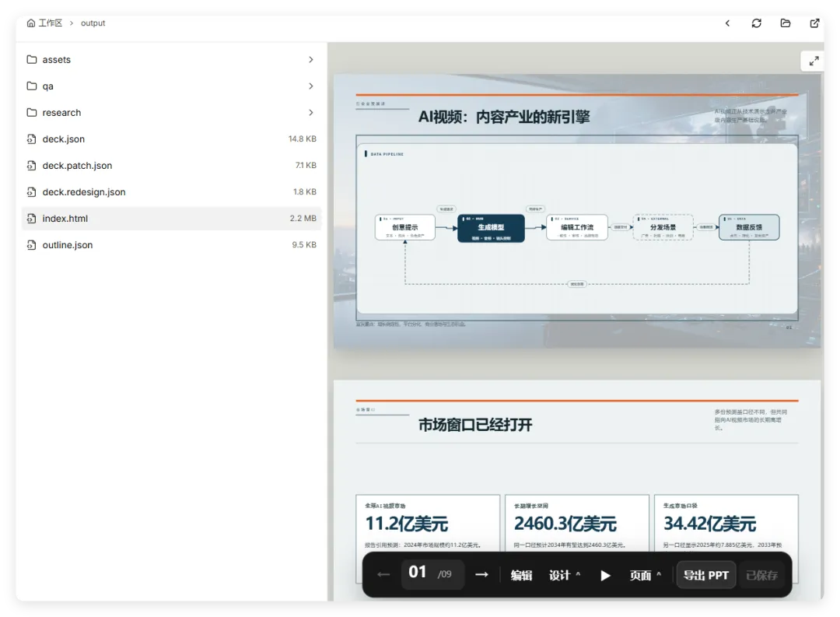Viewport: 840px width, 617px height.
Task: Select the deck.json file
Action: [x=171, y=138]
